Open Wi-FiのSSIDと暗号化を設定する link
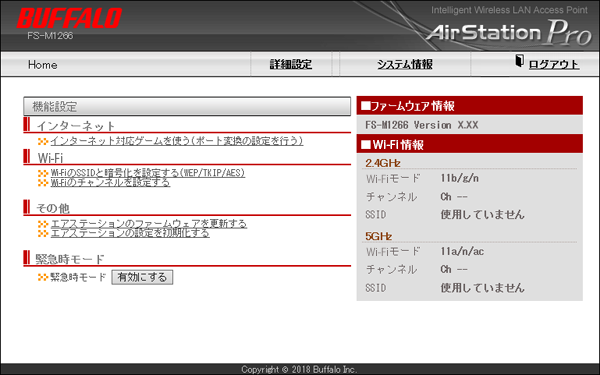The height and width of the screenshot is (375, 600). click(148, 173)
